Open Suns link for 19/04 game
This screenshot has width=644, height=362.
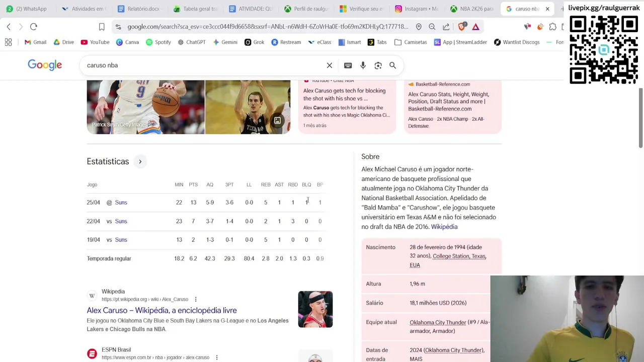click(x=121, y=240)
